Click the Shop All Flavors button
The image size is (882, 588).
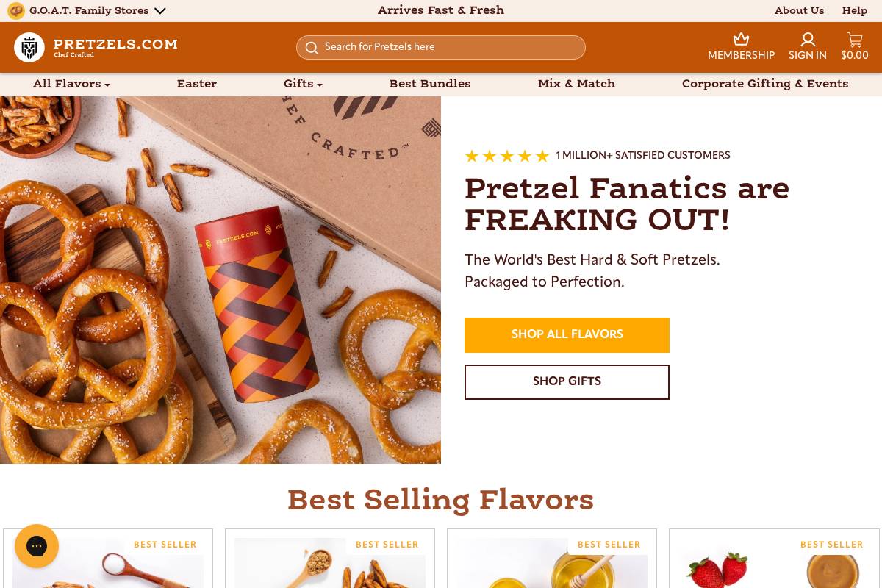tap(567, 335)
